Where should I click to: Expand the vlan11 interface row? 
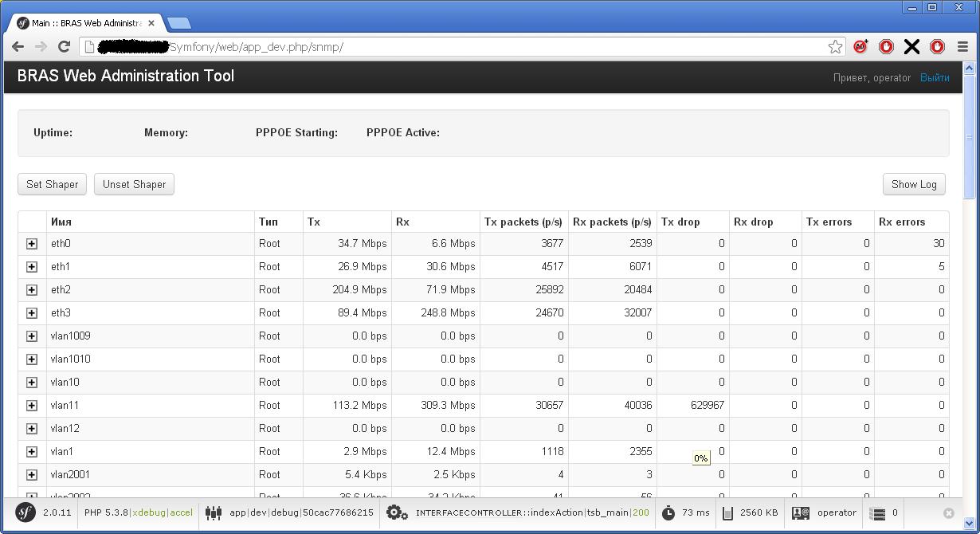pyautogui.click(x=32, y=406)
